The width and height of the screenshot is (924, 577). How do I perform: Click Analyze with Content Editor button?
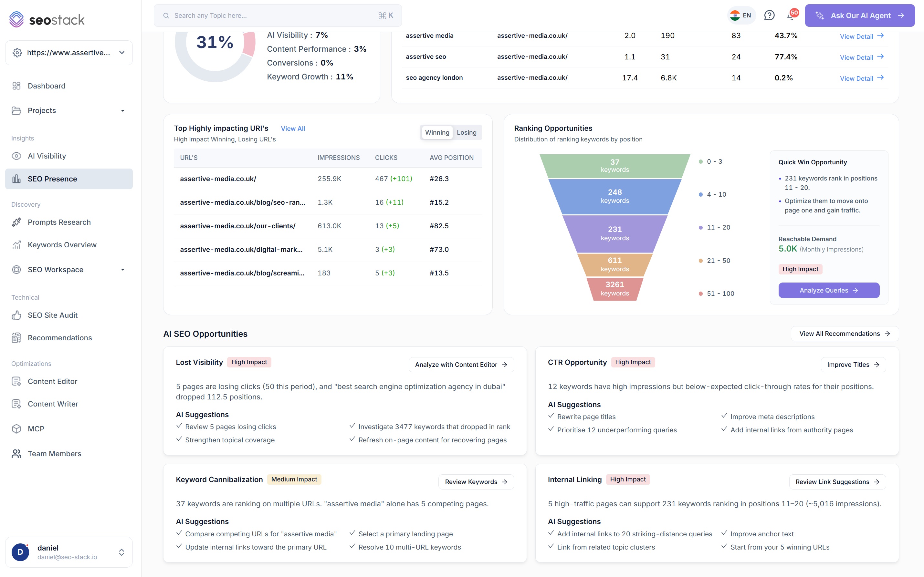coord(461,365)
